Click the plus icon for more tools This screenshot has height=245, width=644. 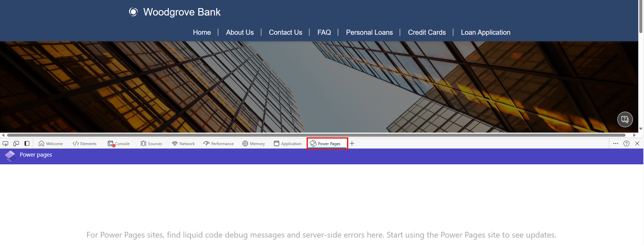(352, 143)
